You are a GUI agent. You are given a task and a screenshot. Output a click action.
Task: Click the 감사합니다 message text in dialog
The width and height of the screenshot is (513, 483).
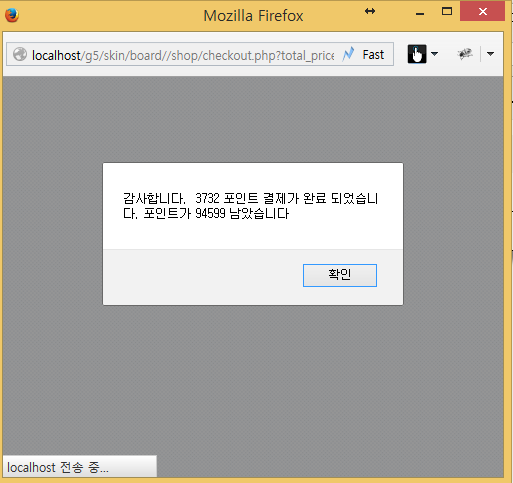tap(250, 206)
